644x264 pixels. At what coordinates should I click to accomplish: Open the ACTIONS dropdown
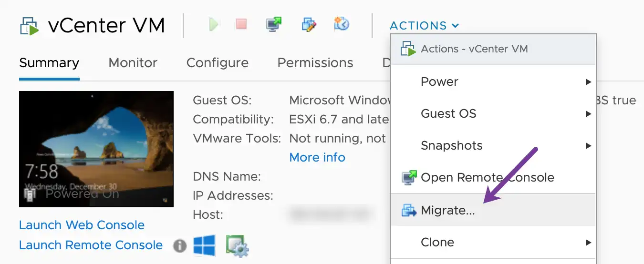(424, 25)
